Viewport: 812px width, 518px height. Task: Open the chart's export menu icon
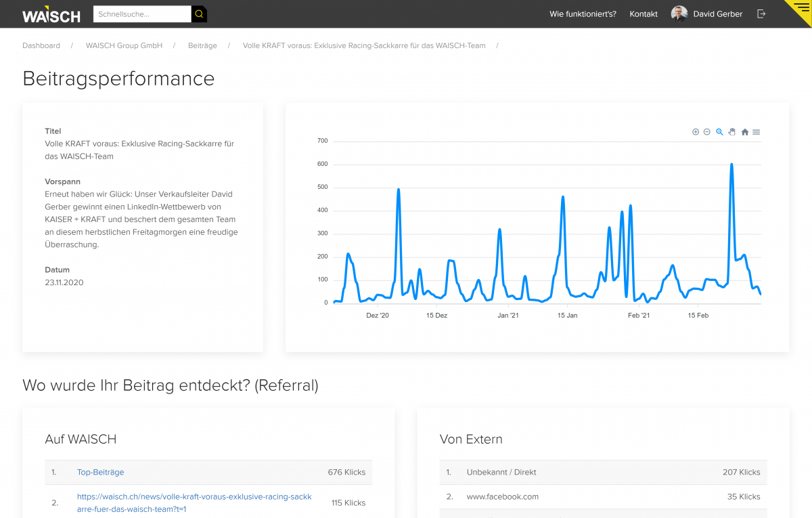pos(757,132)
